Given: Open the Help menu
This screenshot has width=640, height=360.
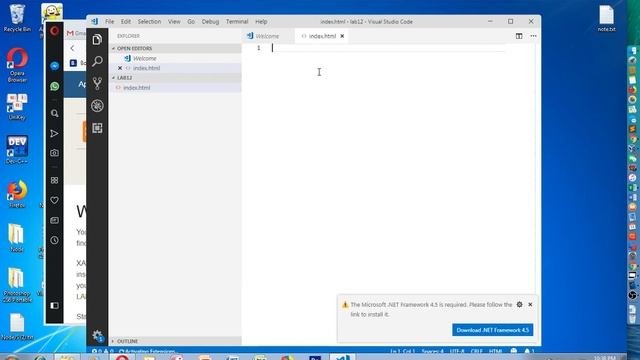Looking at the screenshot, I should coord(261,22).
